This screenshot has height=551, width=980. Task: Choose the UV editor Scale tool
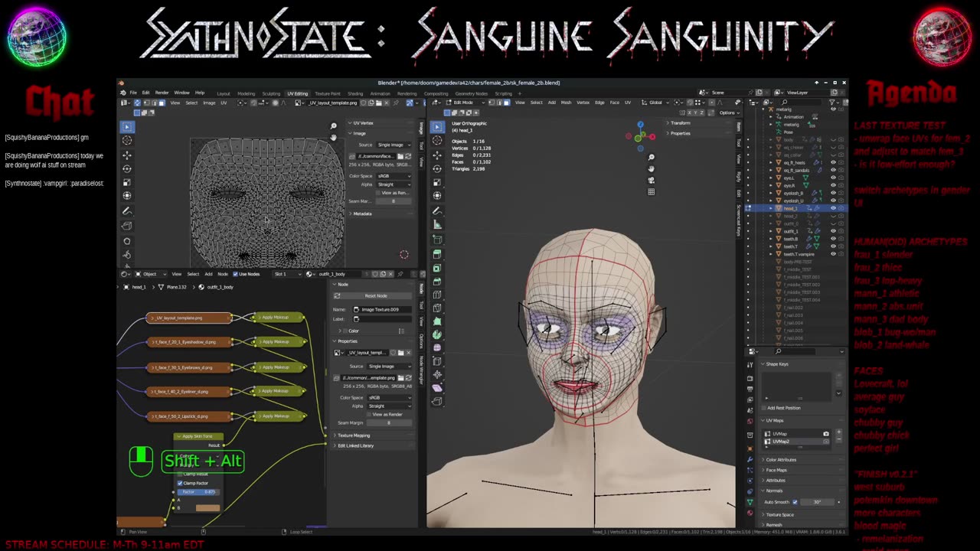pyautogui.click(x=127, y=182)
